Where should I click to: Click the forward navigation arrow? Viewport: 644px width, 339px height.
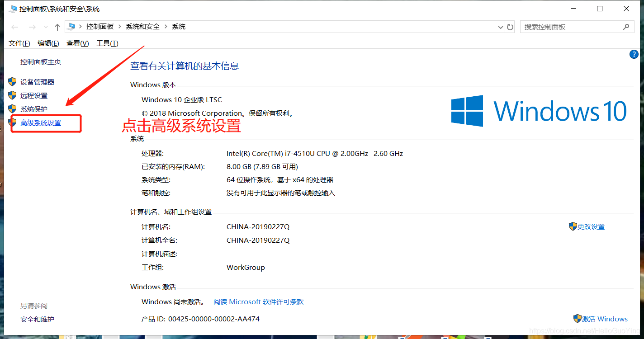point(32,27)
